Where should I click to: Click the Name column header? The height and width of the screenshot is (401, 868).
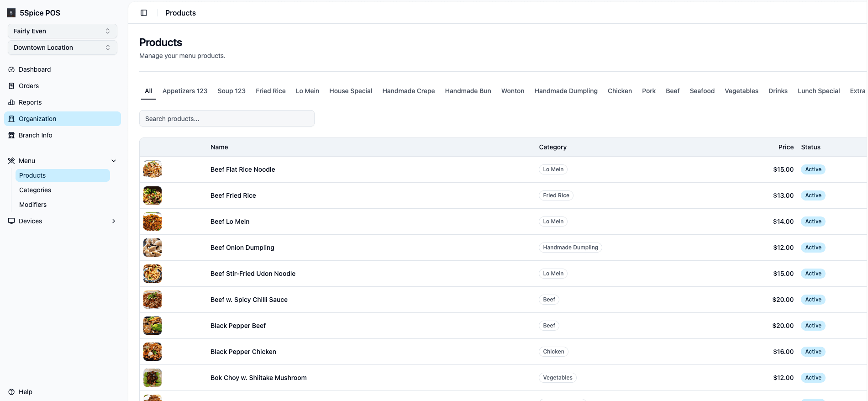coord(219,147)
